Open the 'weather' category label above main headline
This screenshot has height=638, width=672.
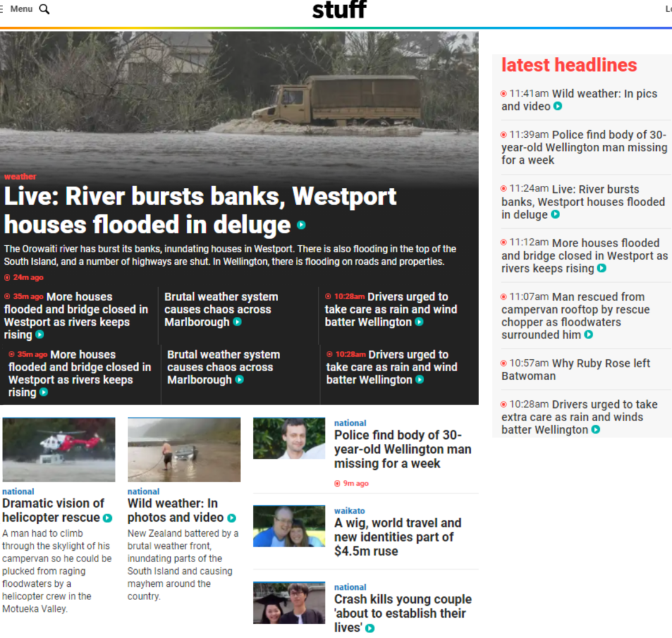(20, 176)
